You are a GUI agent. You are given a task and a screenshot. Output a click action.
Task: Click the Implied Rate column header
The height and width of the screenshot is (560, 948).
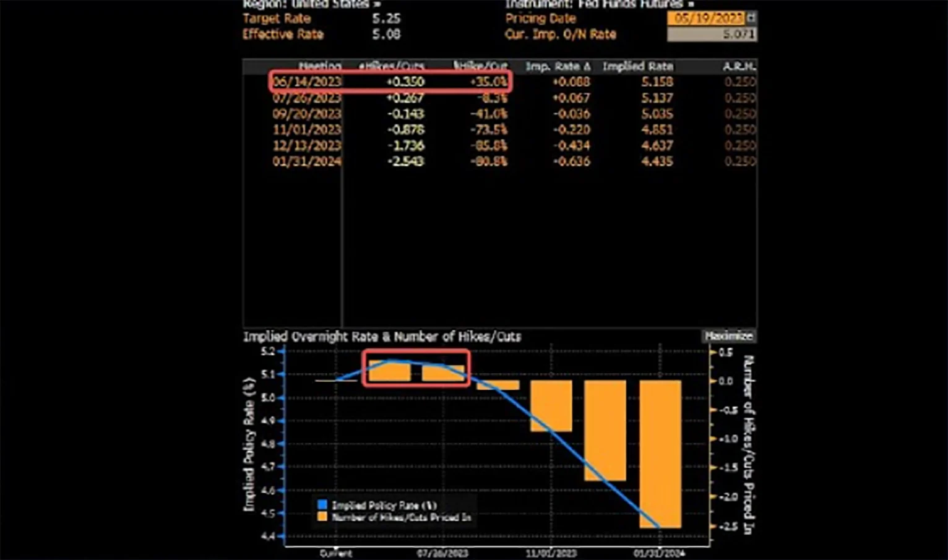(x=638, y=66)
